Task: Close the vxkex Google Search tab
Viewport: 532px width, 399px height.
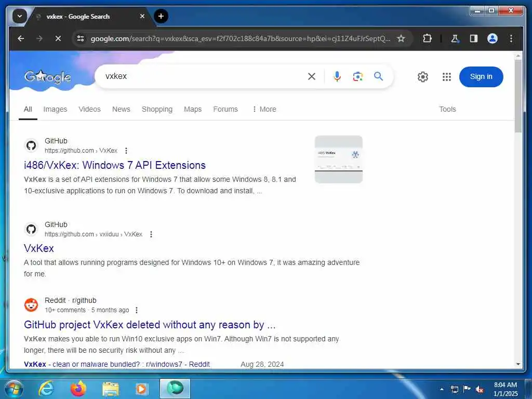Action: pyautogui.click(x=142, y=16)
